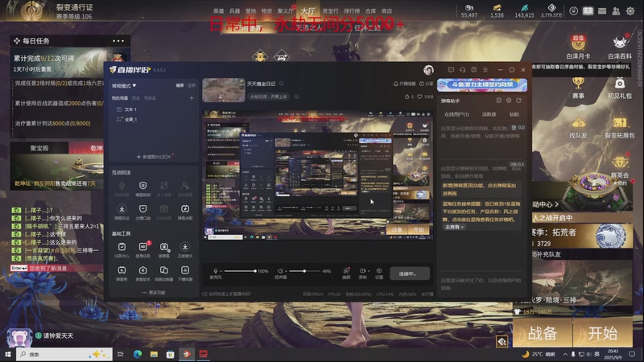The width and height of the screenshot is (644, 362).
Task: Open the 设置 settings icon in control bar
Action: pos(378,273)
